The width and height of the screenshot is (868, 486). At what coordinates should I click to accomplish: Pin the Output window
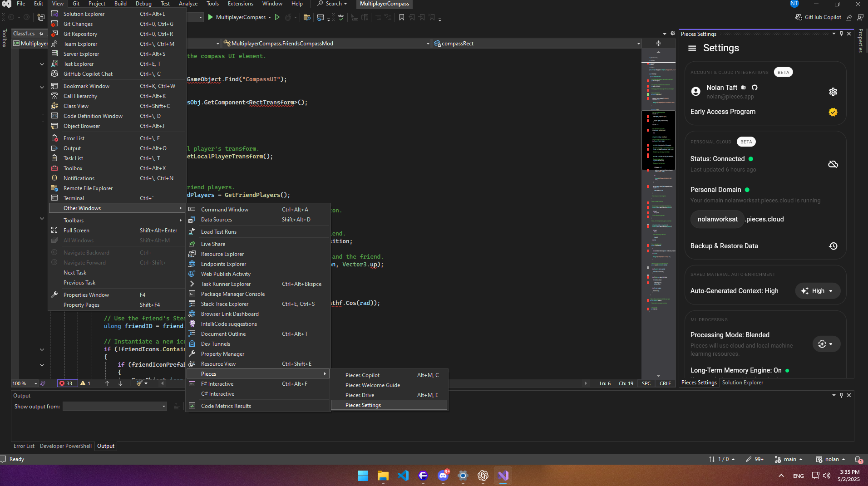click(x=841, y=395)
